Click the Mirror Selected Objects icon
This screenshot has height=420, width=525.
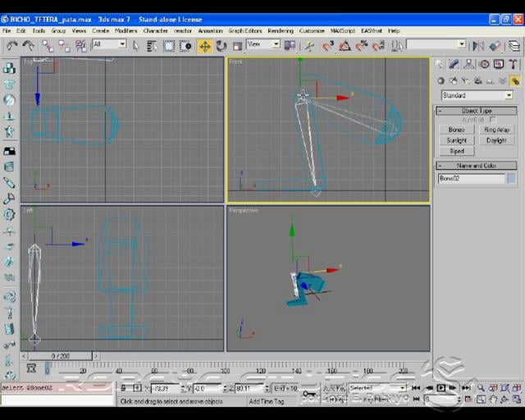tap(478, 46)
